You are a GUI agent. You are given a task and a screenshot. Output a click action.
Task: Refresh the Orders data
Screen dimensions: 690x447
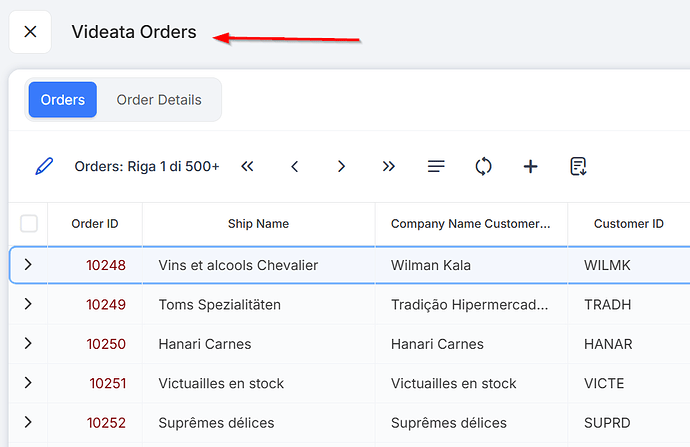(x=483, y=166)
